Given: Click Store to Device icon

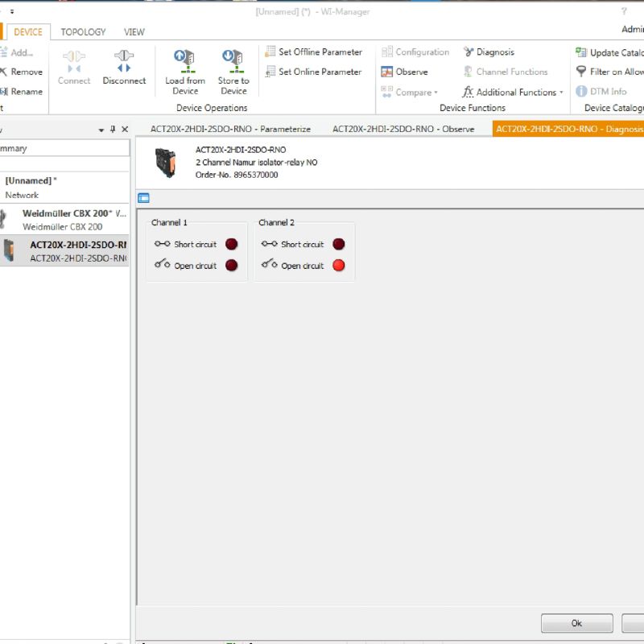Looking at the screenshot, I should pos(233,63).
